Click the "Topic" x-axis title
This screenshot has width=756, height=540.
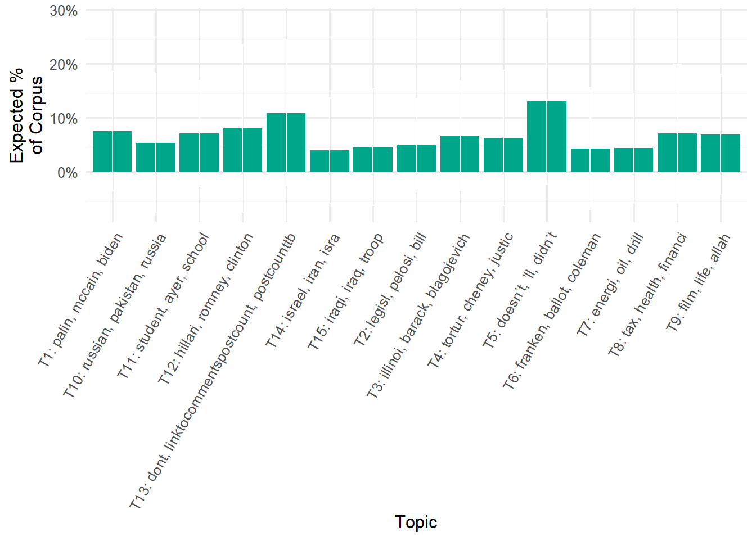pos(416,522)
